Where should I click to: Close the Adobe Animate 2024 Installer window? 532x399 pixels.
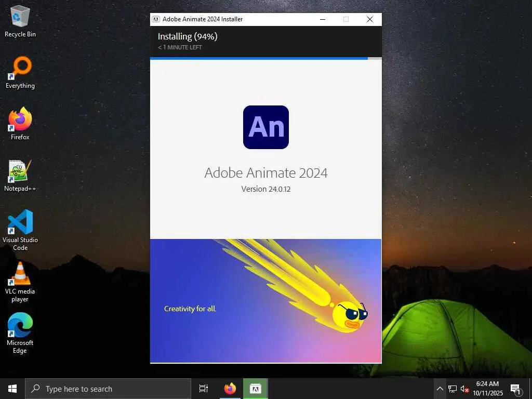point(370,19)
